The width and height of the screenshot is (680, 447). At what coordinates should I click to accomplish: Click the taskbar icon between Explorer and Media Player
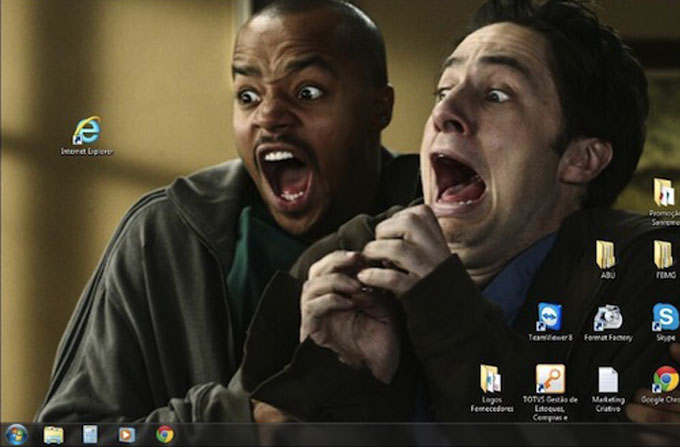[90, 434]
